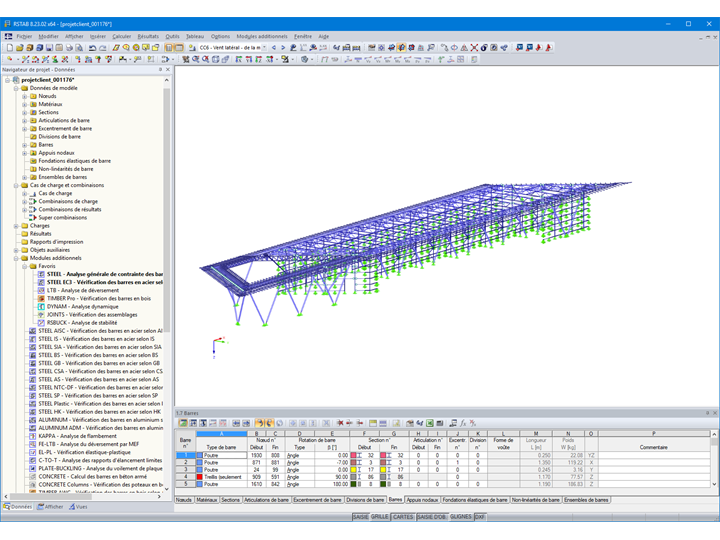Screen dimensions: 720x540
Task: Click red color swatch for Treillis row 4
Action: coord(200,477)
